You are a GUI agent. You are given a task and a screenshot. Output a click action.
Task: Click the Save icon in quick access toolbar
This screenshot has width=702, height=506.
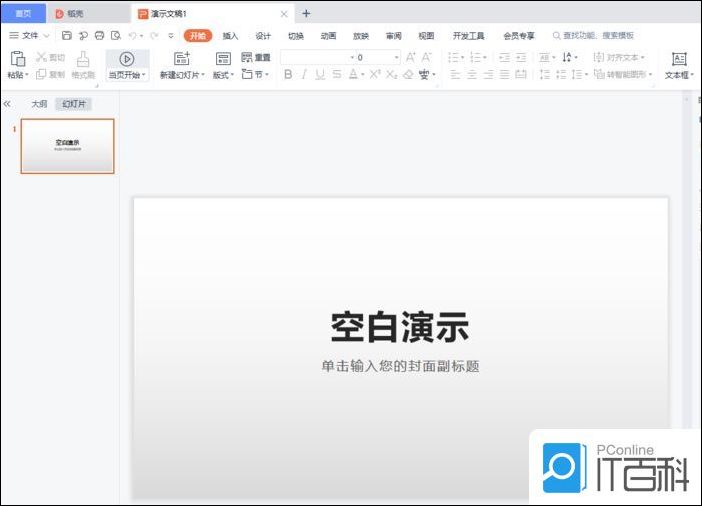click(x=67, y=35)
